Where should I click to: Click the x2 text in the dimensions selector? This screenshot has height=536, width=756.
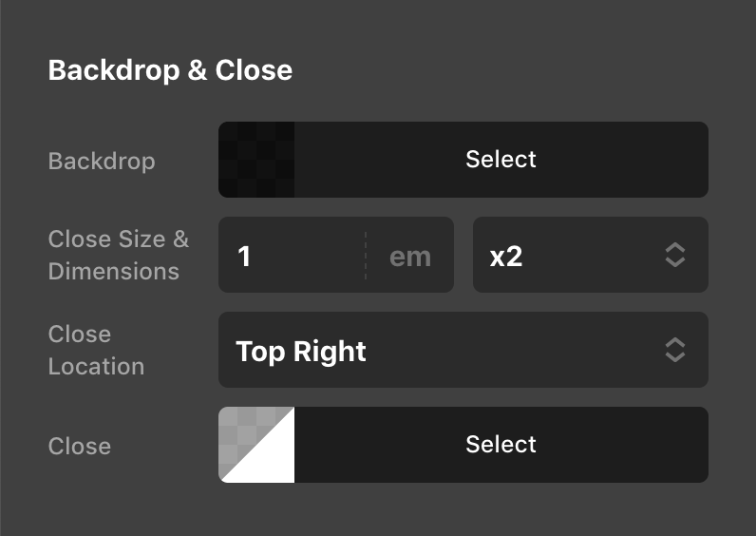point(506,256)
